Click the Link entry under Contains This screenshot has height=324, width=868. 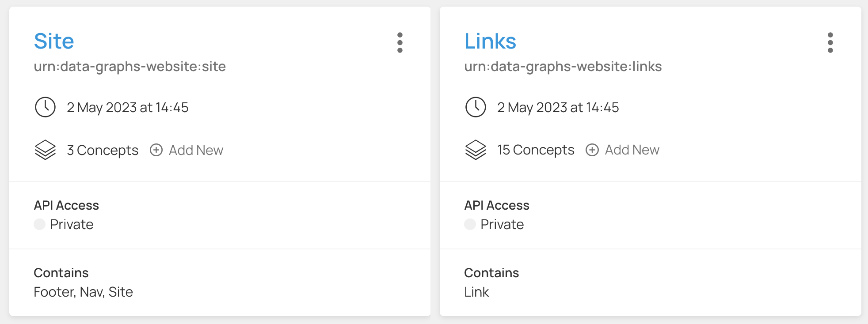(476, 292)
